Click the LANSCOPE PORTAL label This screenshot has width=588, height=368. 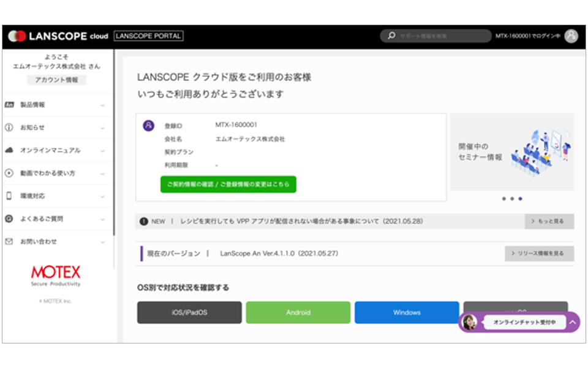148,36
